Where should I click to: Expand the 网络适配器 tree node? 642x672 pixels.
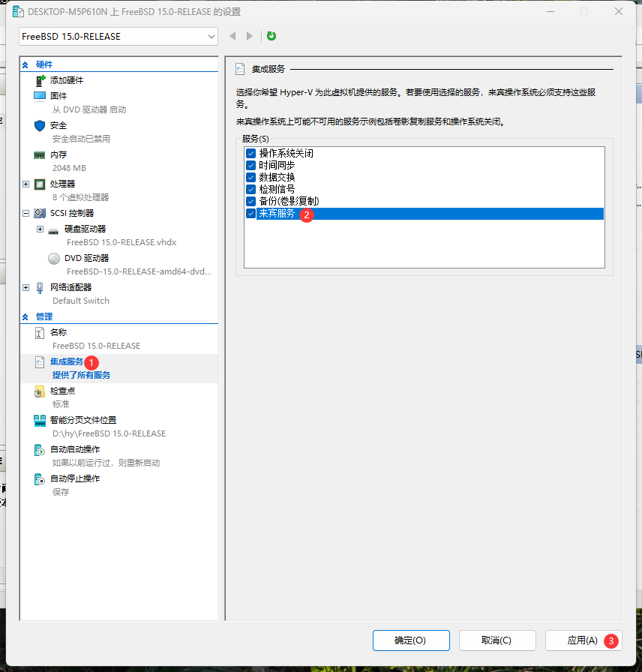point(25,287)
